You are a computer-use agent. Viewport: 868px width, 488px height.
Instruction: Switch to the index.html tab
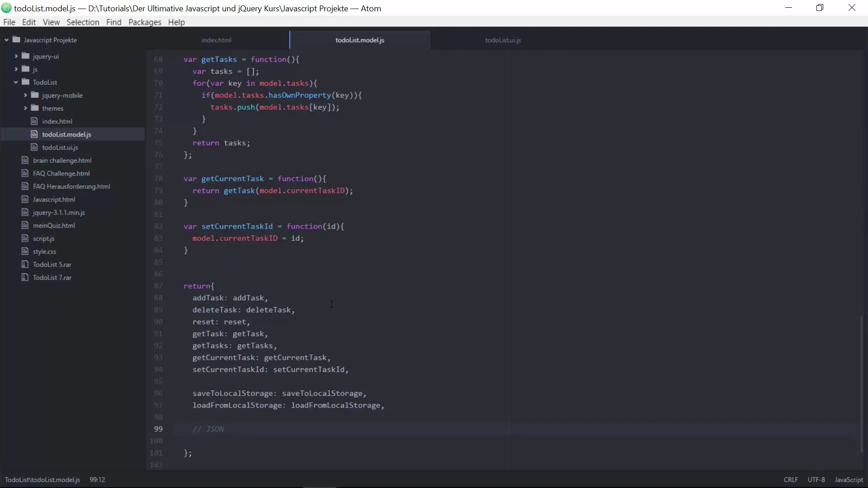point(217,40)
